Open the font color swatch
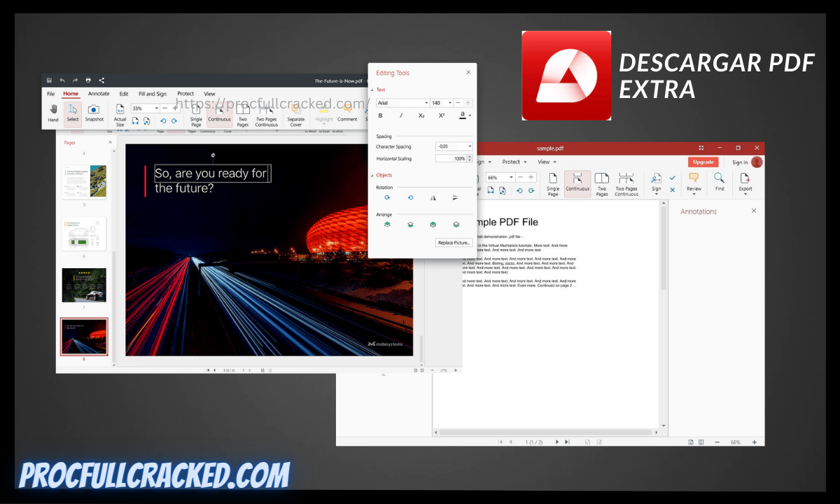The height and width of the screenshot is (504, 840). [x=462, y=115]
